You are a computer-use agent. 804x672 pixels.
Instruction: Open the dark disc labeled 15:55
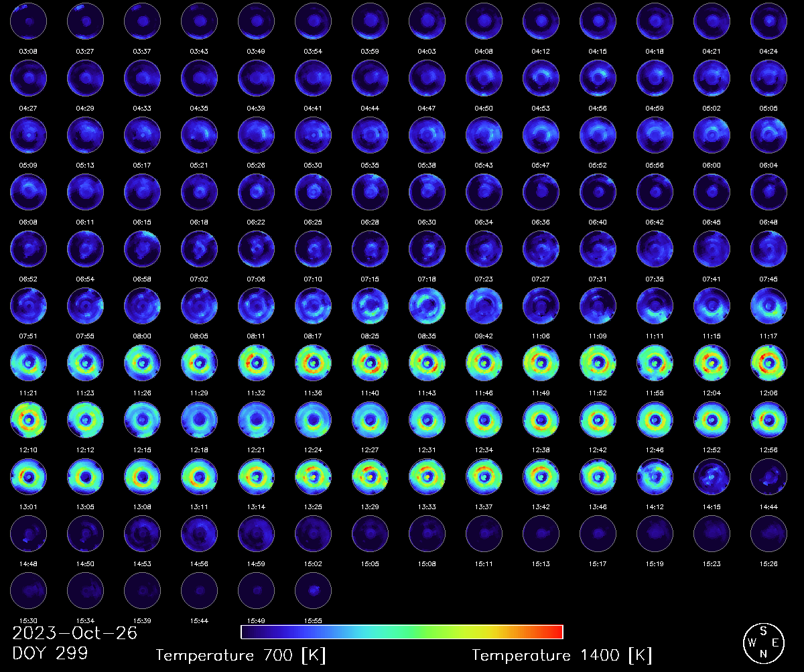pyautogui.click(x=313, y=592)
